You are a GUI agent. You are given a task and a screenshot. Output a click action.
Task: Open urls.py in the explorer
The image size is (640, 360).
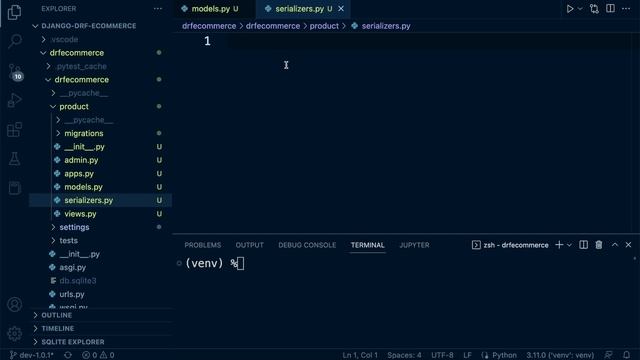click(x=71, y=294)
